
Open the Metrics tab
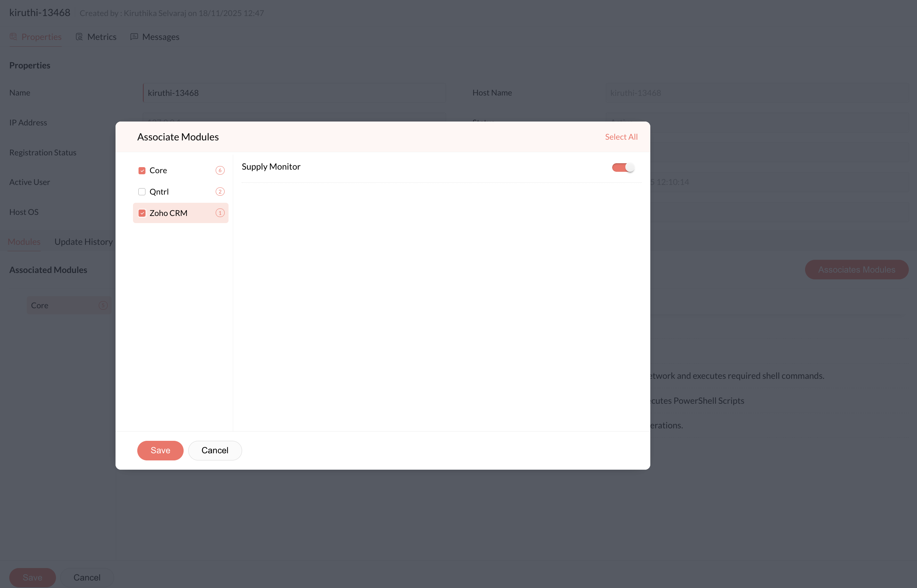(x=101, y=37)
